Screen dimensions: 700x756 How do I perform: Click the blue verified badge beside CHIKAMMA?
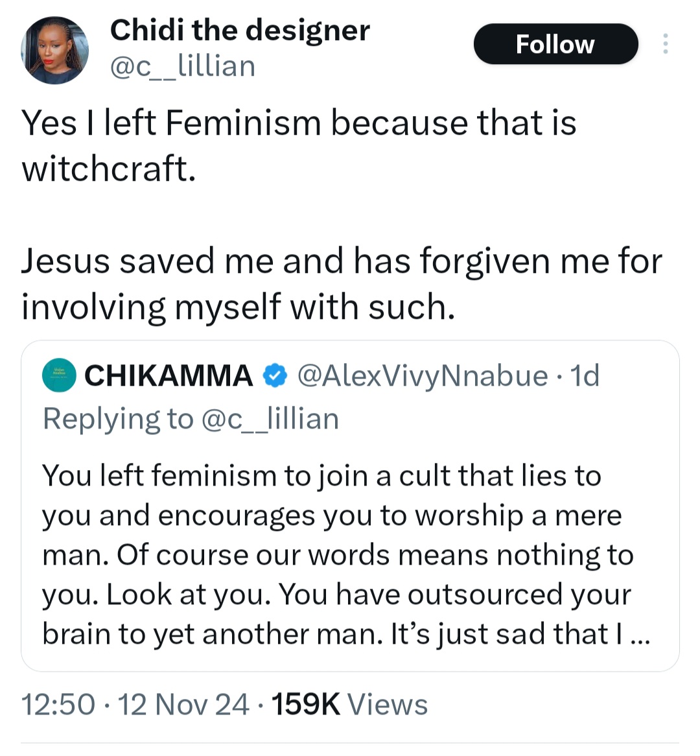coord(275,375)
